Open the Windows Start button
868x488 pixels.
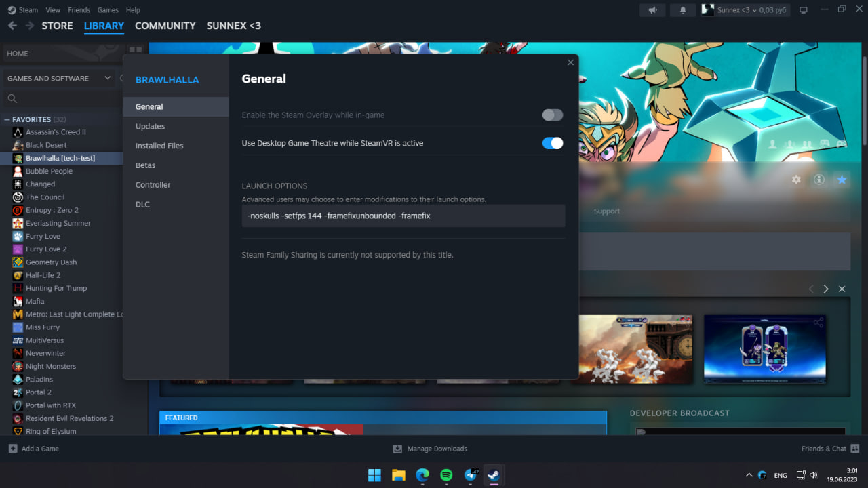tap(374, 475)
